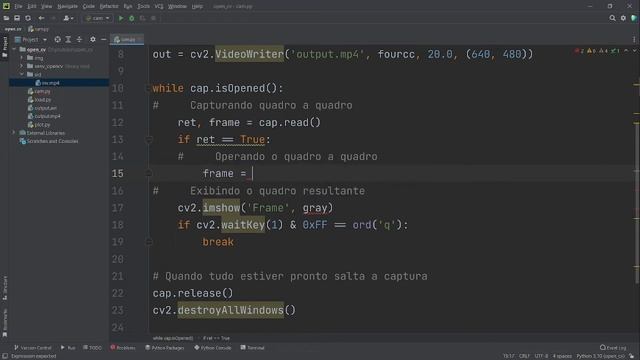Toggle the Project tool window side tab
Screen dimensions: 640x360
(4, 46)
